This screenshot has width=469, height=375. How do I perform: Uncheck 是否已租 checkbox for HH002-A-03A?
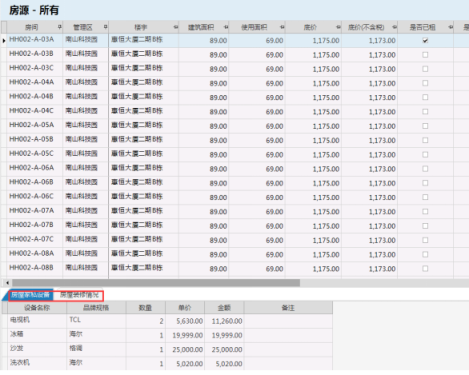425,40
